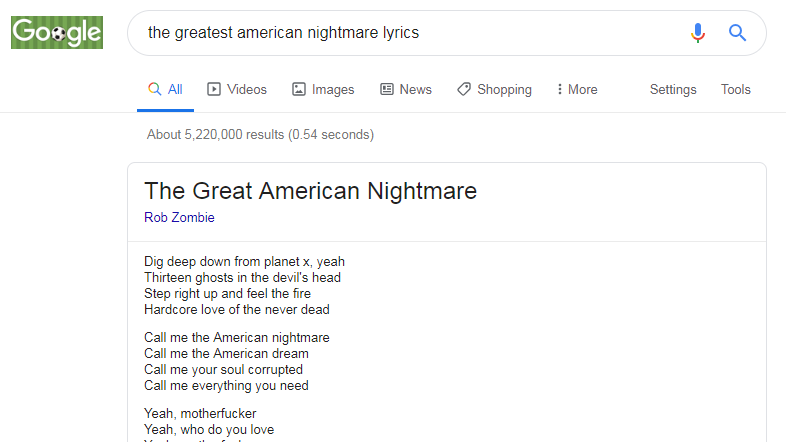Click the News tab newspaper icon

(386, 89)
